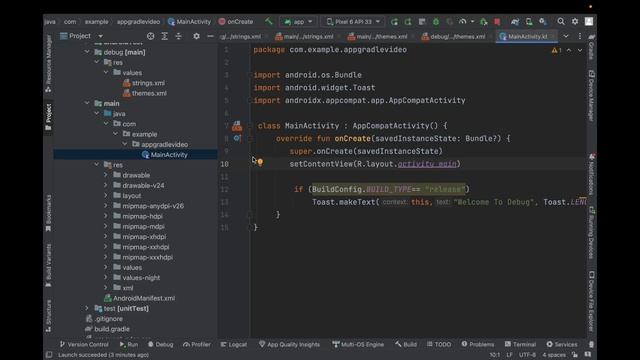Click the Sync Project with Gradle icon
This screenshot has width=640, height=360.
515,22
